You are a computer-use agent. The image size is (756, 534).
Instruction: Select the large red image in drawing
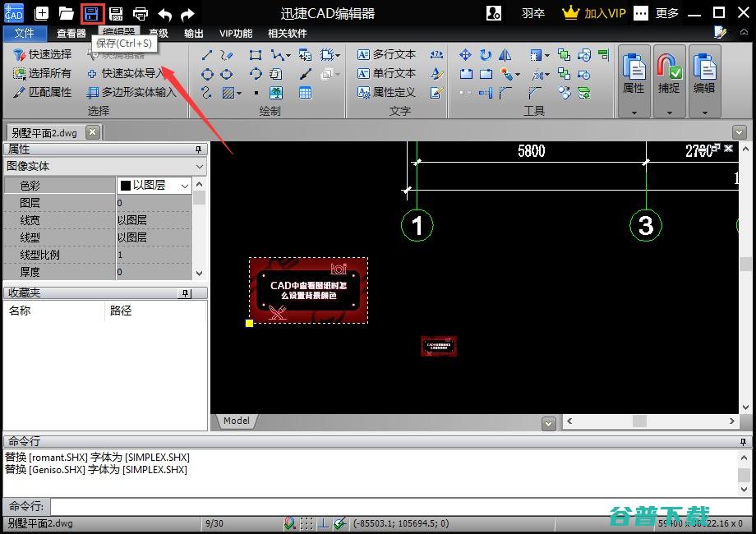309,290
